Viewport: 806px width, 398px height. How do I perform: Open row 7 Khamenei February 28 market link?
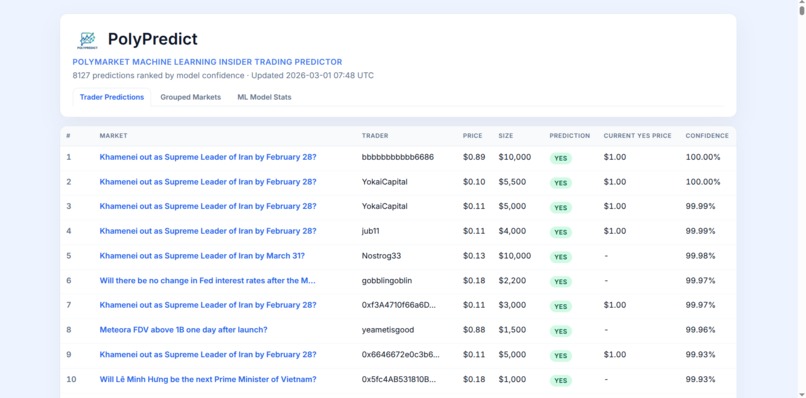coord(208,305)
